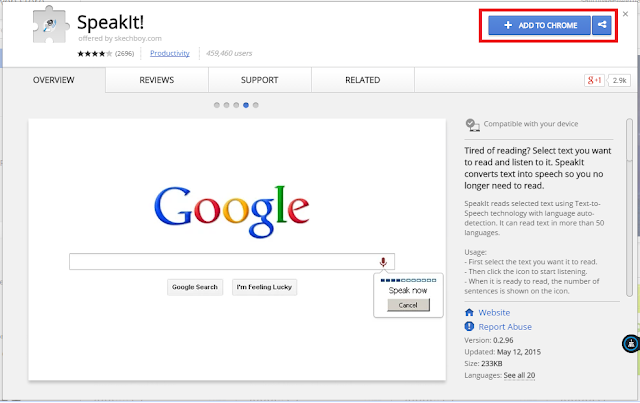Click the I'm Feeling Lucky button
The image size is (640, 403).
264,287
